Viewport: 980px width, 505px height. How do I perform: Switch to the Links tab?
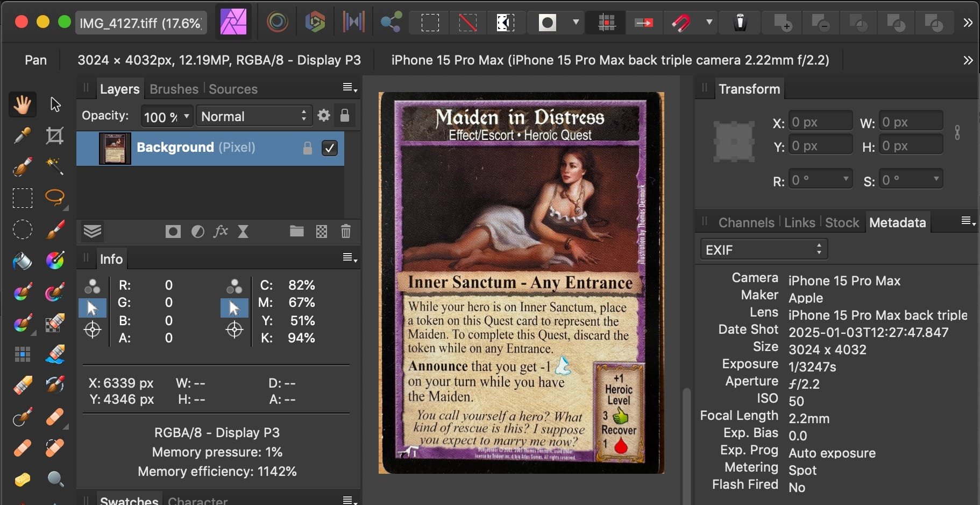click(799, 222)
